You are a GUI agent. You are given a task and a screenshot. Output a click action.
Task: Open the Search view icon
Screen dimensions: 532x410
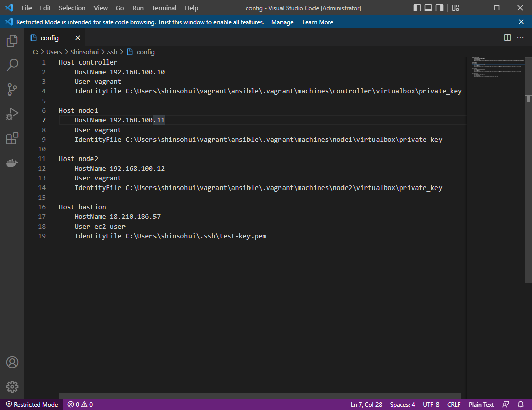point(12,65)
